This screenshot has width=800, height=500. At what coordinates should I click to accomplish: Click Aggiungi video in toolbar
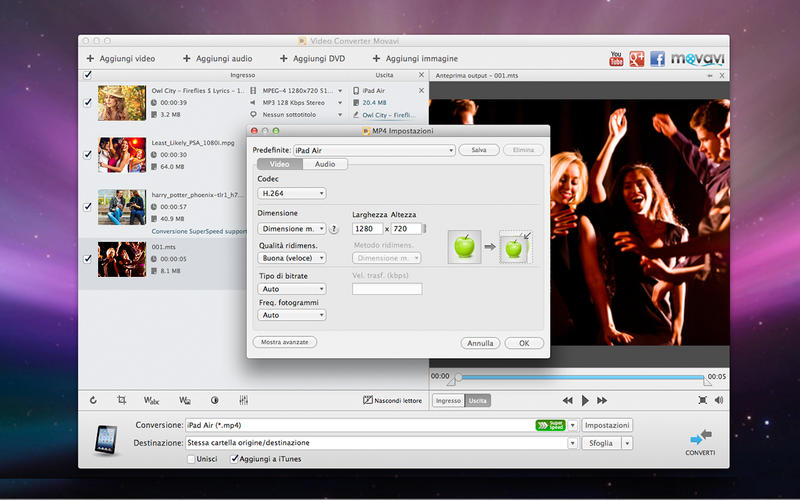pyautogui.click(x=120, y=59)
